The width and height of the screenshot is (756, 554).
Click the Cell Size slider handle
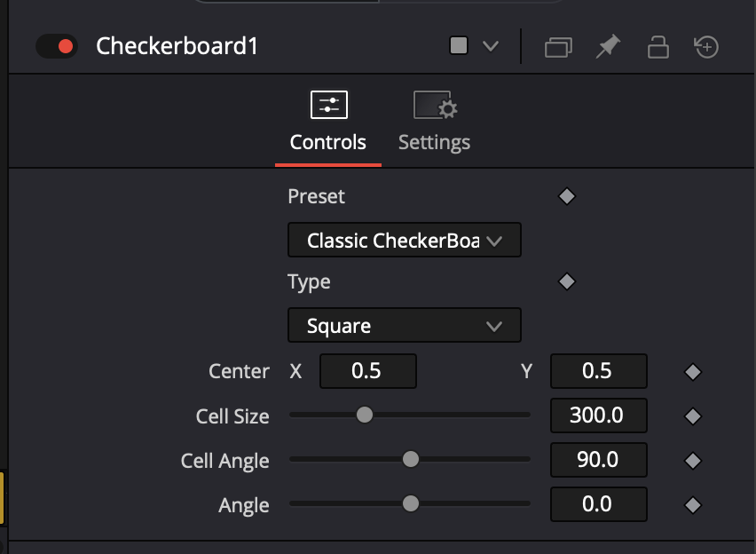pyautogui.click(x=364, y=415)
